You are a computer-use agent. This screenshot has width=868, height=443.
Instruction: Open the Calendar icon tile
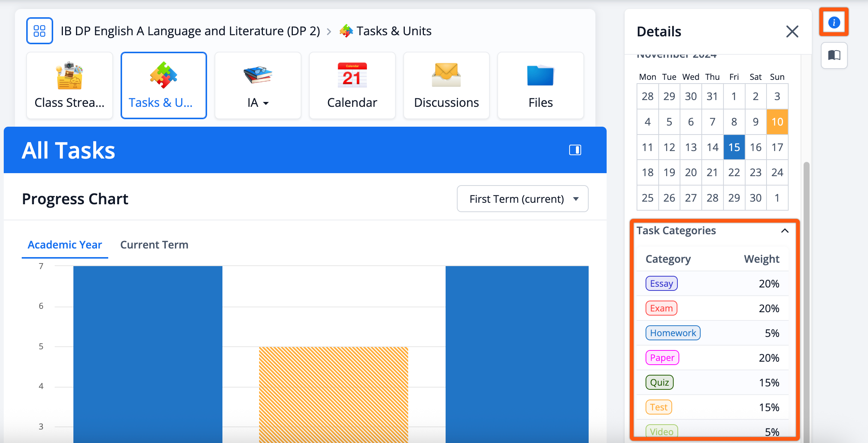[352, 85]
